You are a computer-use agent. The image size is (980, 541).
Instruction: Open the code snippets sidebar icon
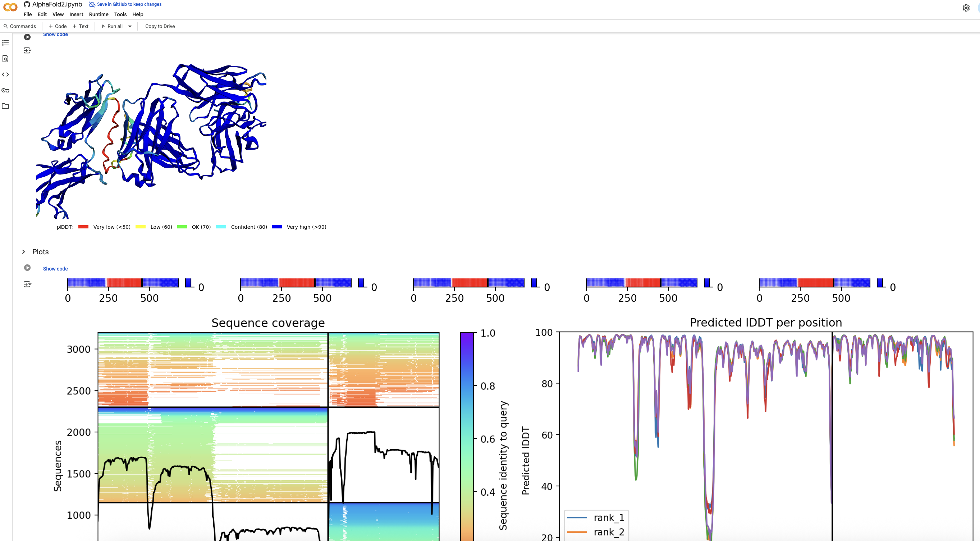pyautogui.click(x=5, y=74)
